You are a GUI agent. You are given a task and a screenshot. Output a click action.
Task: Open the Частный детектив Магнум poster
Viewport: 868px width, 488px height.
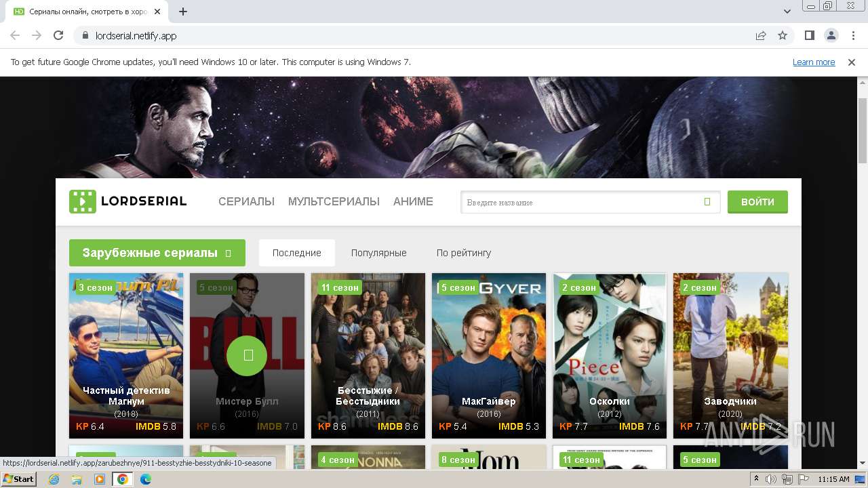[x=126, y=356]
